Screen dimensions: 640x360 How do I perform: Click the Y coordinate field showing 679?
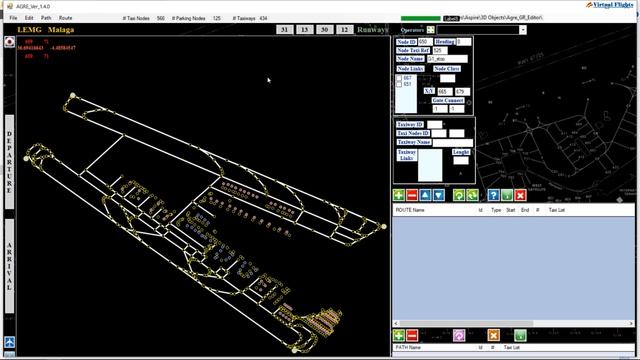(462, 91)
